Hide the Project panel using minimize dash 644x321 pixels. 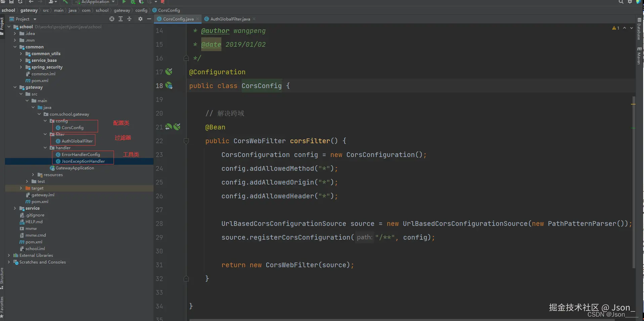pyautogui.click(x=149, y=19)
